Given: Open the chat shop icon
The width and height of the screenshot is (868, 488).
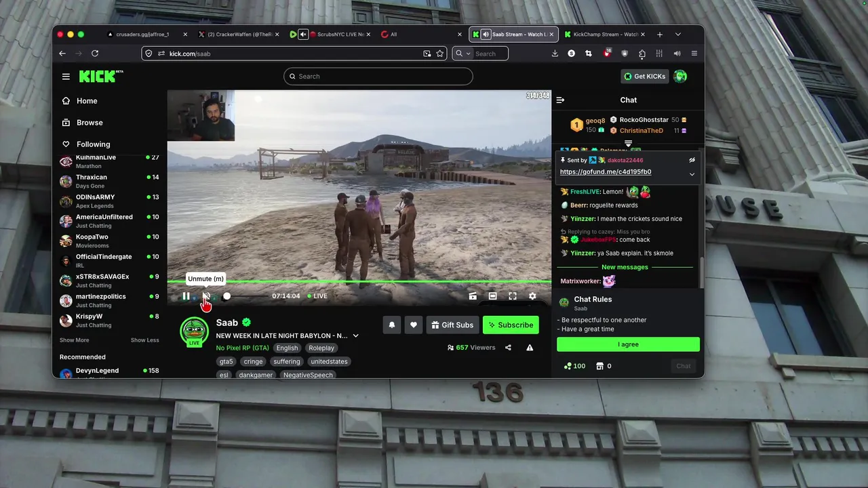Looking at the screenshot, I should coord(599,366).
